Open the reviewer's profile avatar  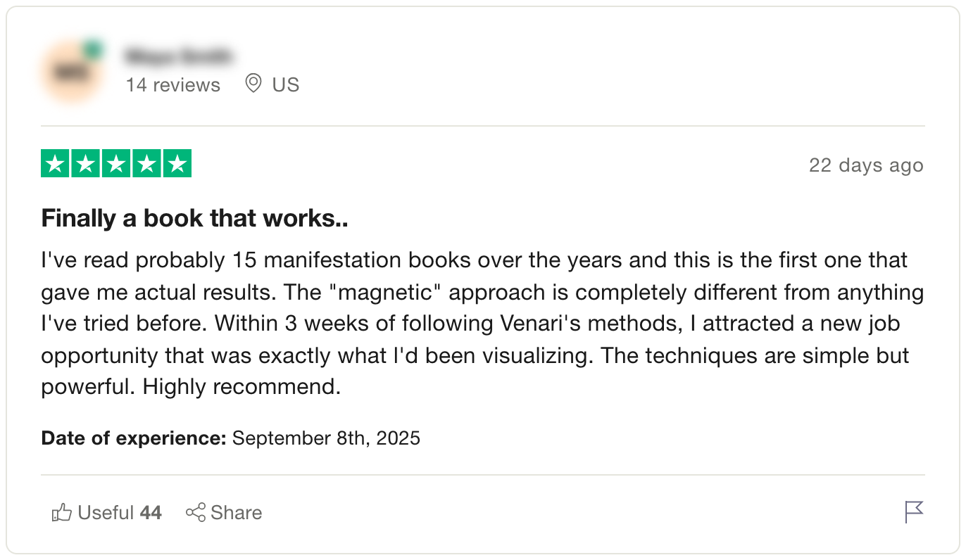tap(70, 72)
